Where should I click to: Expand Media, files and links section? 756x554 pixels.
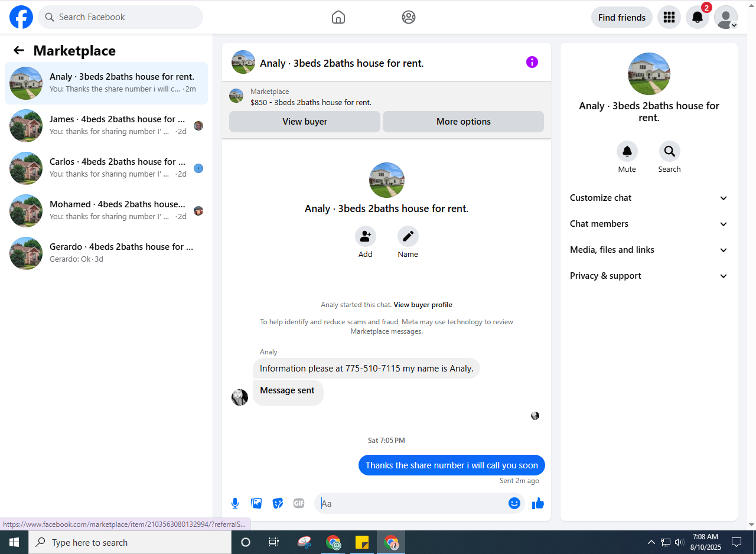[649, 250]
